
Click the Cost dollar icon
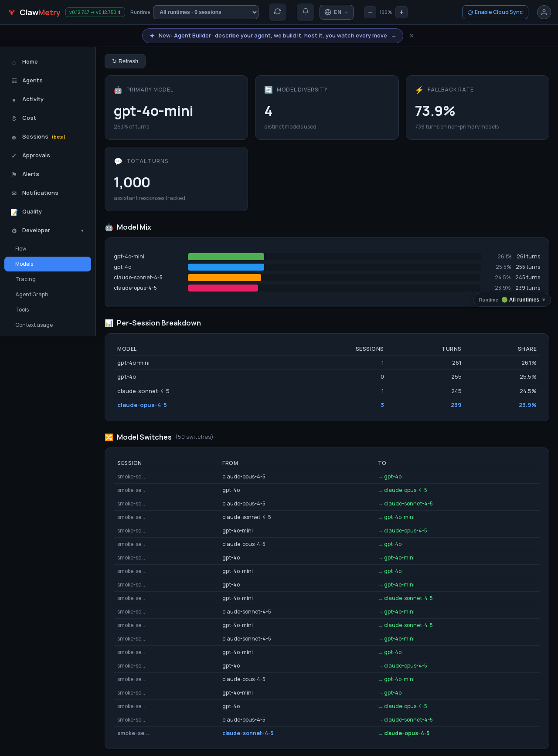click(x=14, y=119)
